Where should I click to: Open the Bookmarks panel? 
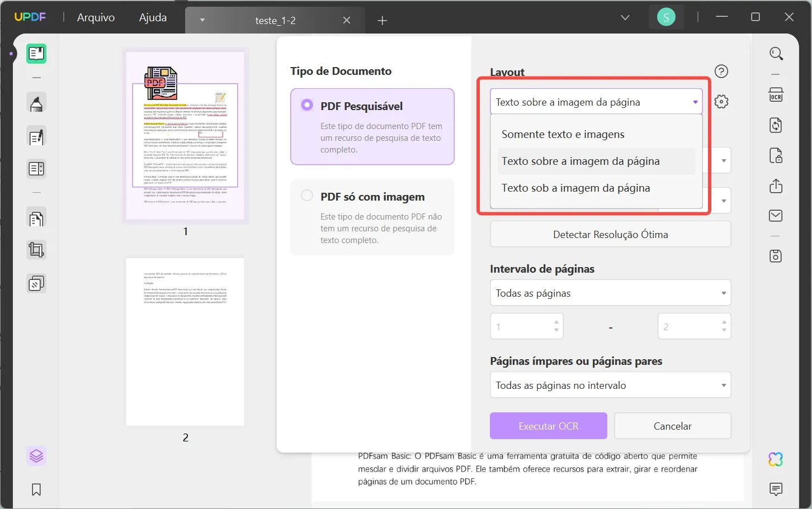[36, 489]
